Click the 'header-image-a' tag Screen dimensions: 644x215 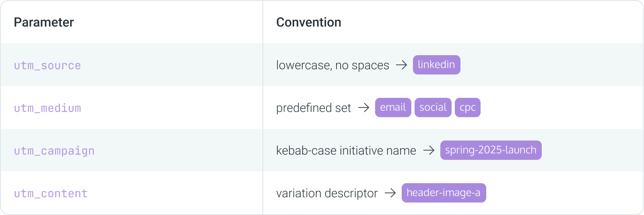[444, 193]
